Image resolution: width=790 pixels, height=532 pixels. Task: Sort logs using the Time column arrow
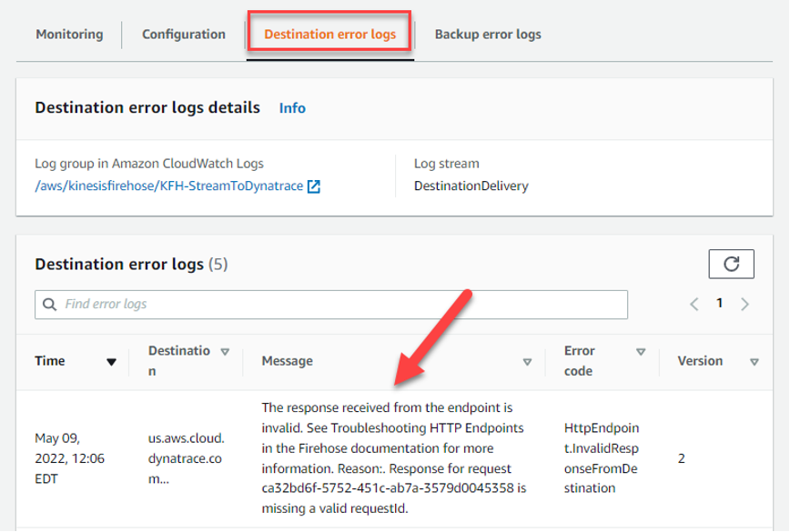click(x=111, y=361)
